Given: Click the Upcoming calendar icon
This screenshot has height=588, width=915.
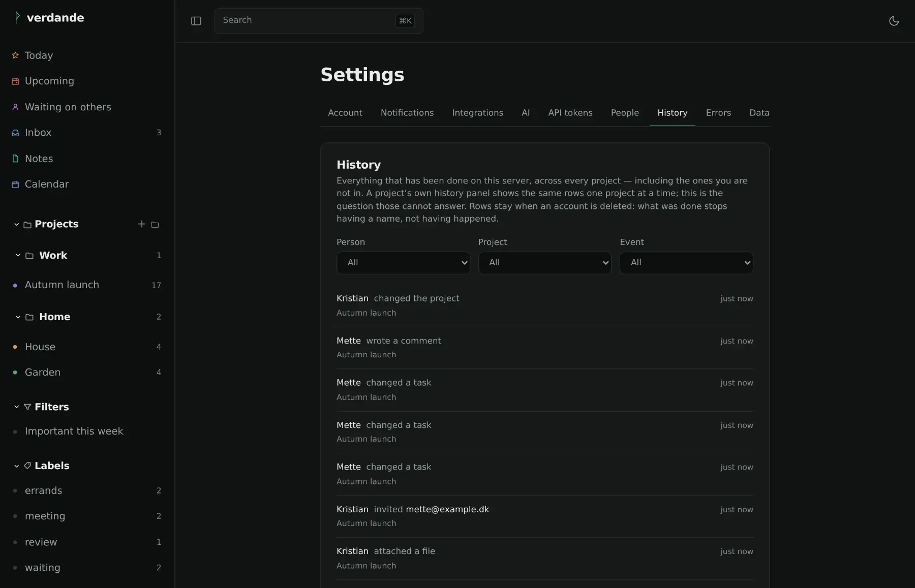Looking at the screenshot, I should click(15, 81).
